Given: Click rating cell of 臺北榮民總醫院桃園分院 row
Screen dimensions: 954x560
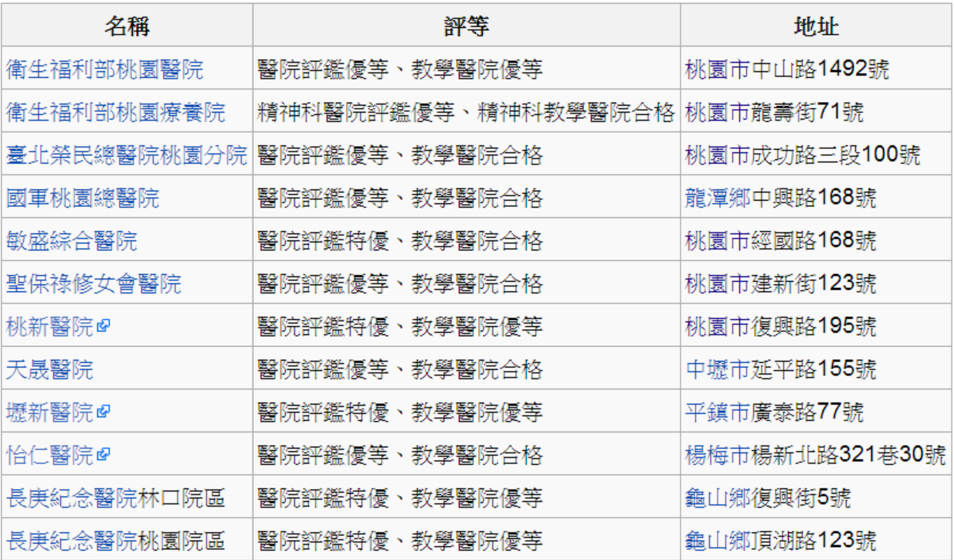Looking at the screenshot, I should click(467, 155).
